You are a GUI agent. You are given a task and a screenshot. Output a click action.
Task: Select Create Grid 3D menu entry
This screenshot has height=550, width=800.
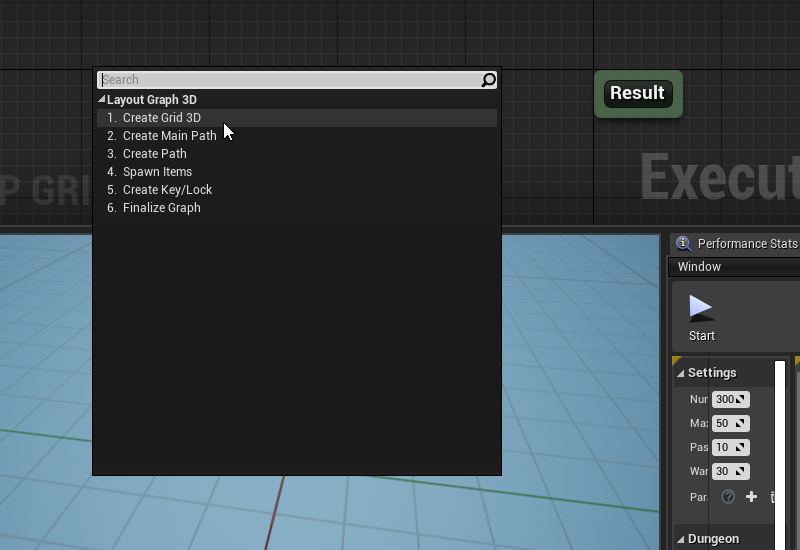point(161,118)
